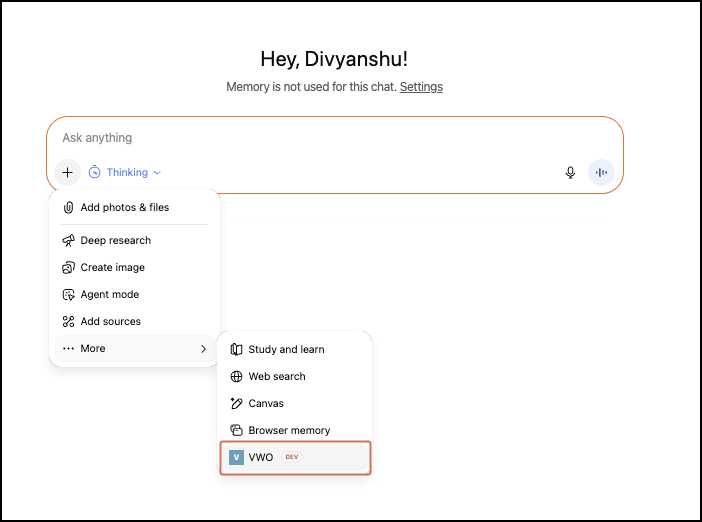Click the Add sources icon
This screenshot has height=522, width=702.
(x=68, y=322)
